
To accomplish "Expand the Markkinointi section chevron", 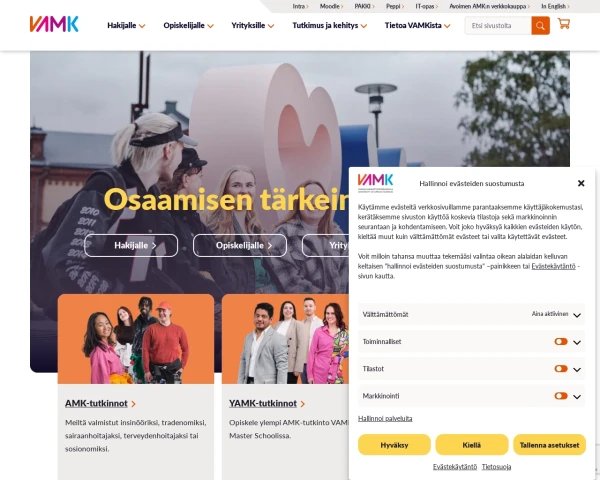I will point(577,397).
